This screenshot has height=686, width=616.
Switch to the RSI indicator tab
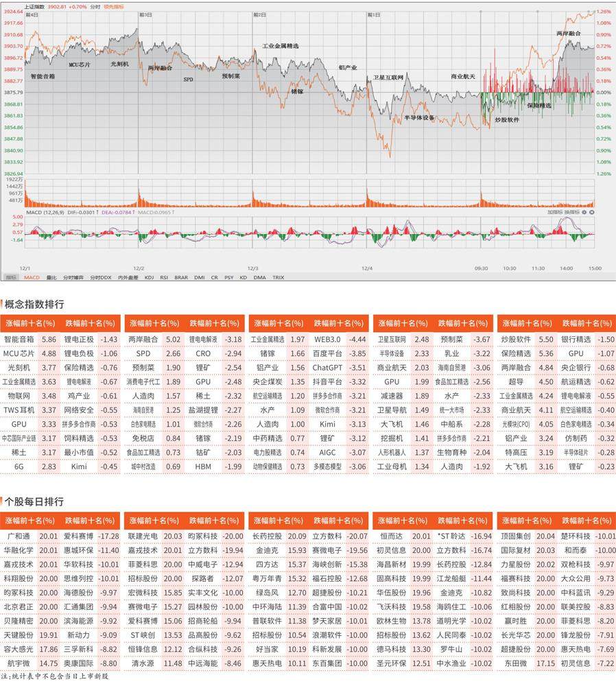click(x=165, y=277)
